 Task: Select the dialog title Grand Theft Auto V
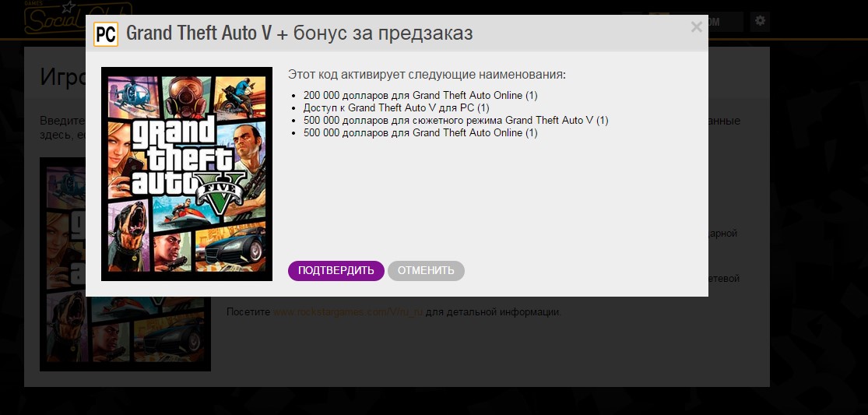pyautogui.click(x=199, y=33)
